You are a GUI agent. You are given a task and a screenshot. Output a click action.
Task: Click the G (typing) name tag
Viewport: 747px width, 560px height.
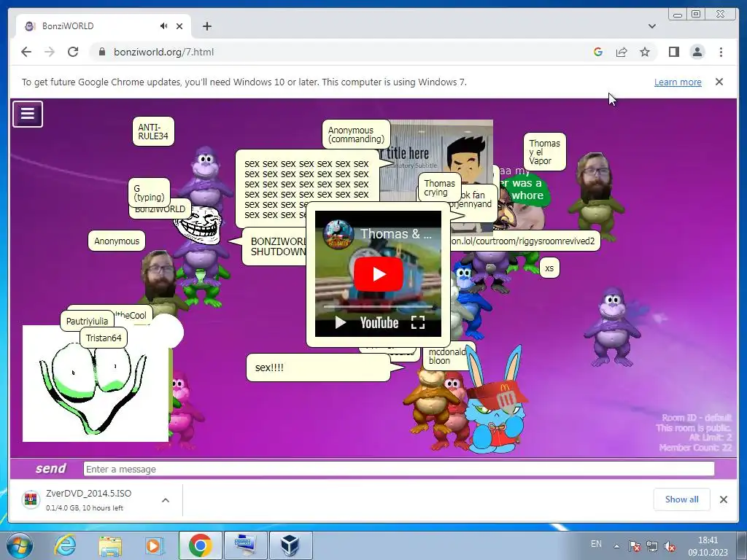pos(149,192)
